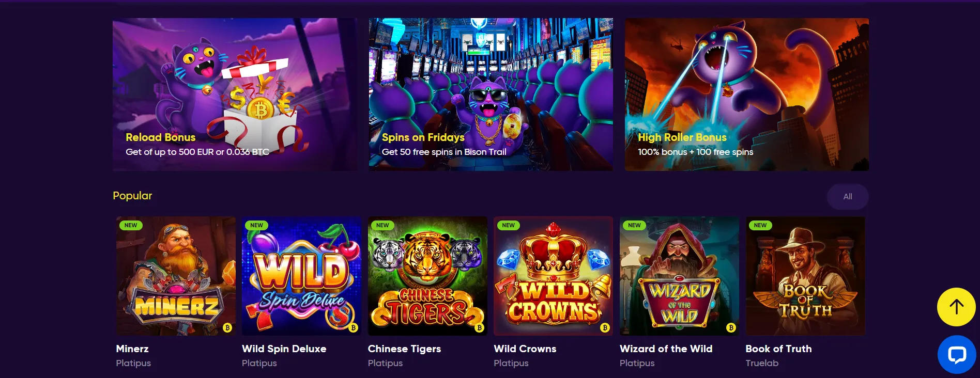This screenshot has height=378, width=980.
Task: Open the blue live chat bubble
Action: pos(957,354)
